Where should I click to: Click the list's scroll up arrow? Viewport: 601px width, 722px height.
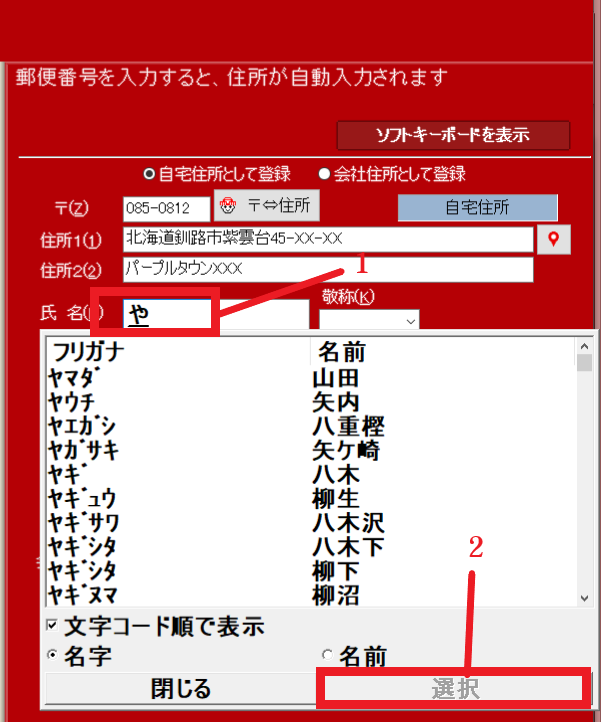coord(584,346)
